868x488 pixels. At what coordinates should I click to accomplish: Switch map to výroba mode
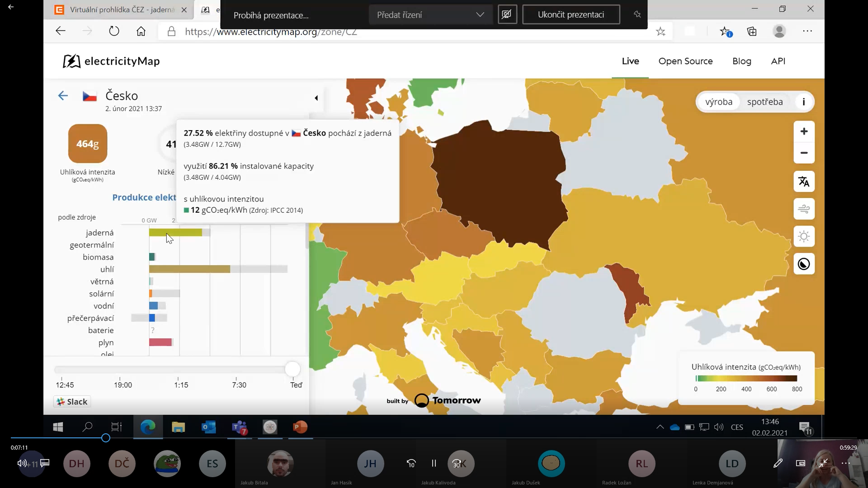tap(718, 102)
